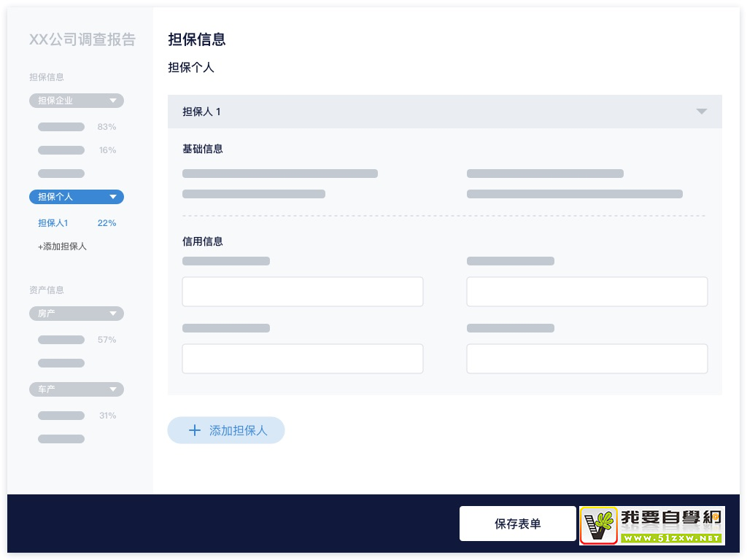Click the plus icon on 添加担保人 button
The height and width of the screenshot is (560, 747).
[x=195, y=430]
